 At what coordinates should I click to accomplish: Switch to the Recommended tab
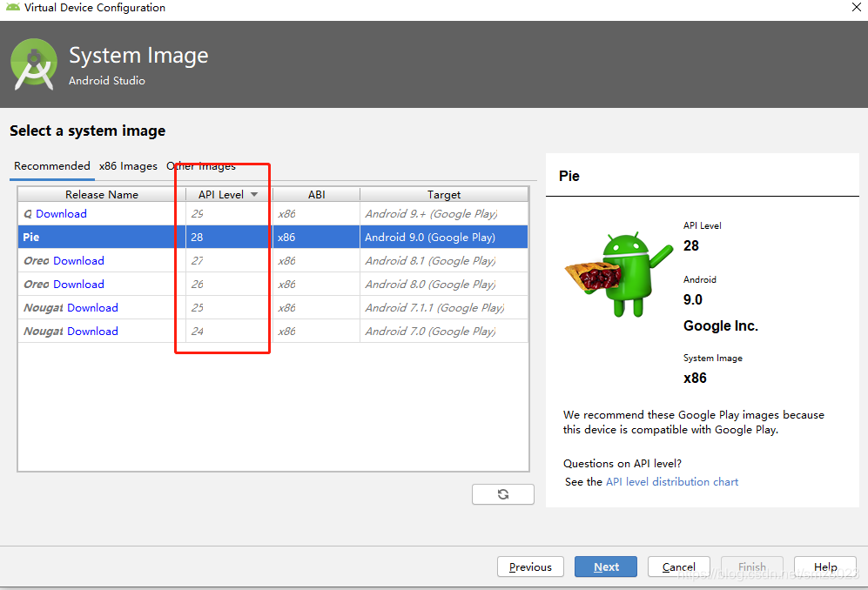(x=52, y=166)
